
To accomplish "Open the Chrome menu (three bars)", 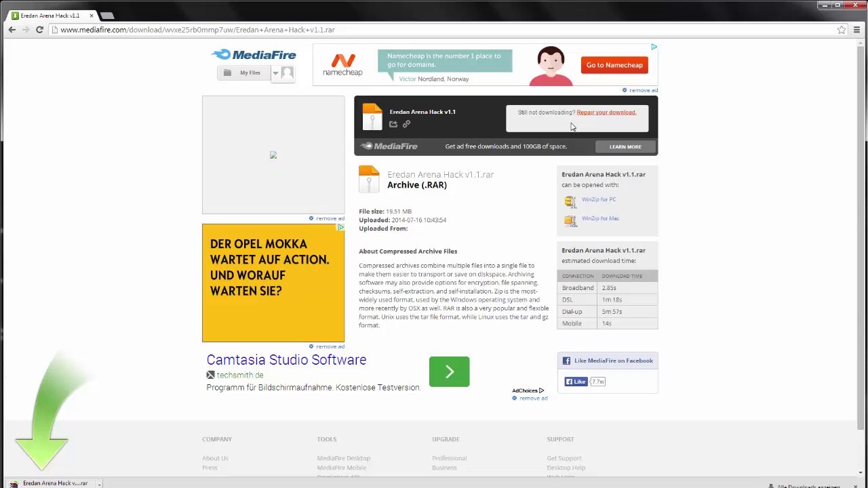I will [856, 30].
